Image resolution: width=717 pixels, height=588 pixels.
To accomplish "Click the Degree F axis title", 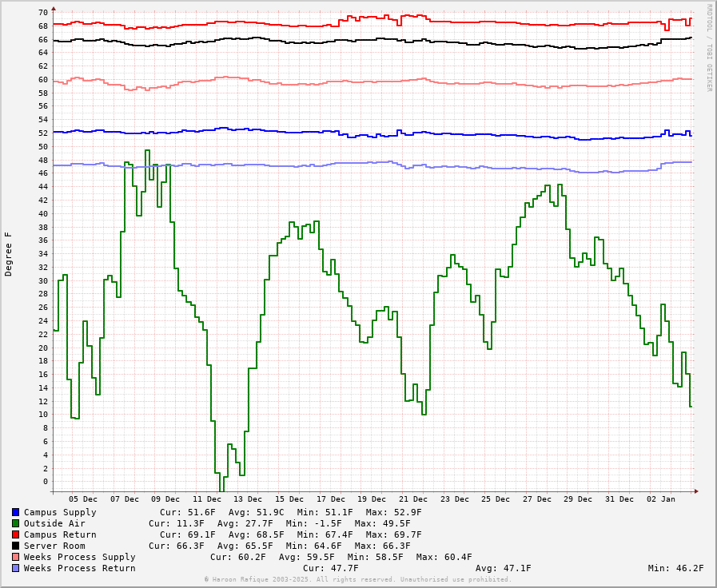I will click(9, 254).
